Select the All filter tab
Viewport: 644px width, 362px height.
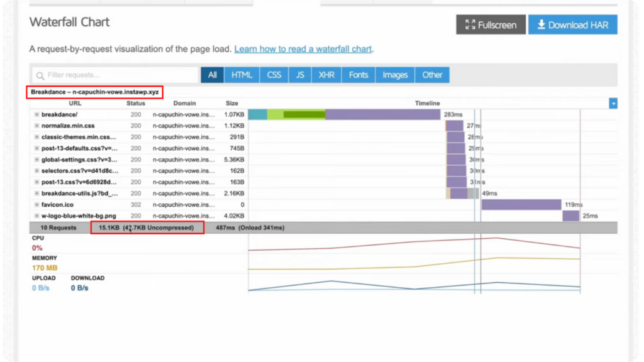tap(212, 75)
